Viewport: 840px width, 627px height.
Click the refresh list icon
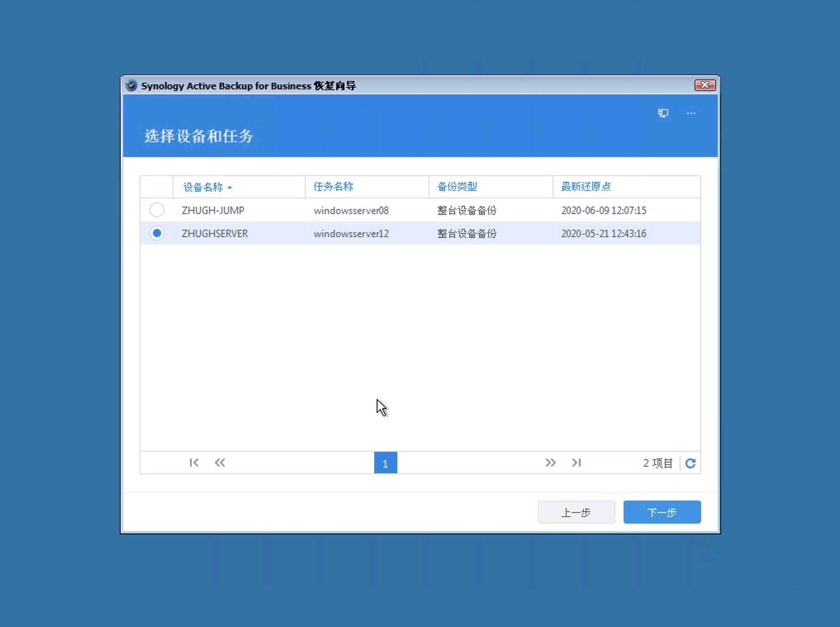[x=691, y=463]
